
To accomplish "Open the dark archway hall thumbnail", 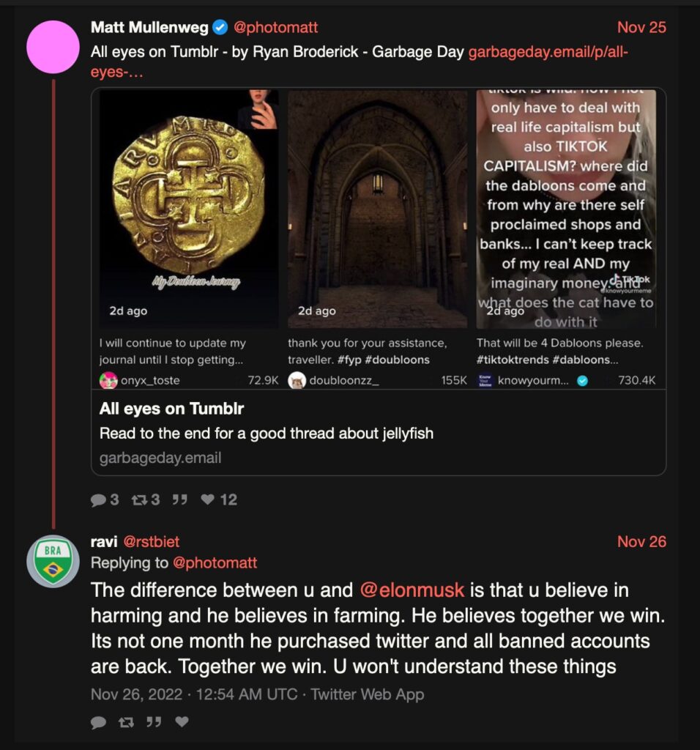I will point(377,209).
